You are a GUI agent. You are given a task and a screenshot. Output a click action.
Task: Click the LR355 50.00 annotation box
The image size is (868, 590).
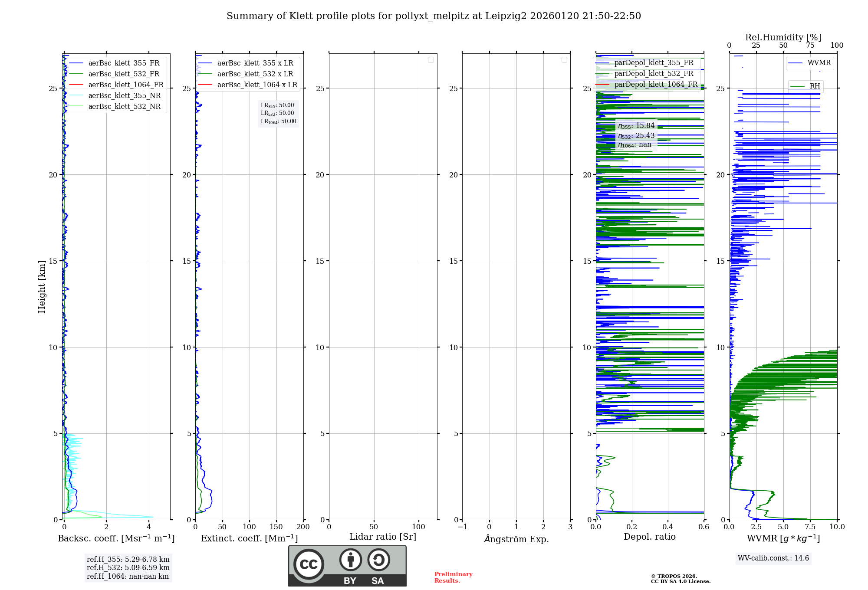click(277, 105)
